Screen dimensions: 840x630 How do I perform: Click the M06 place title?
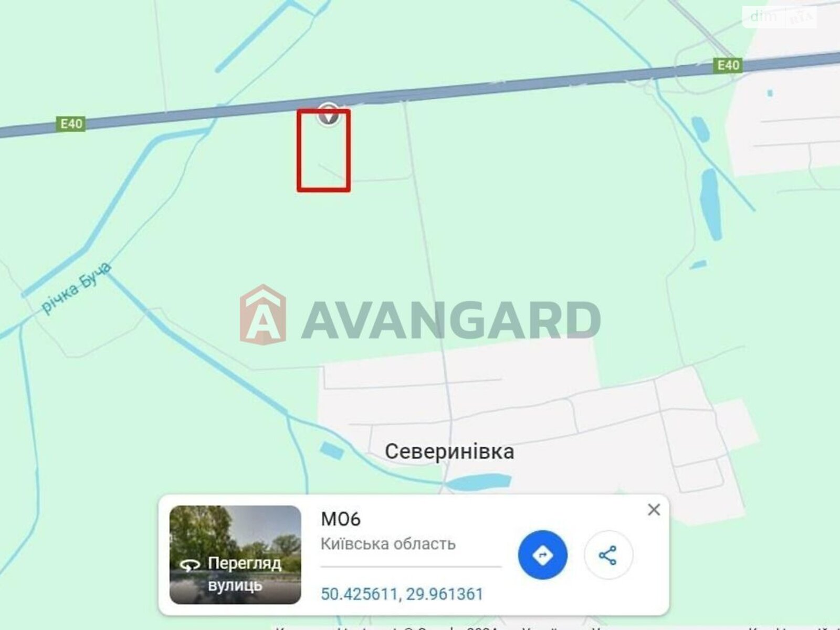(341, 519)
